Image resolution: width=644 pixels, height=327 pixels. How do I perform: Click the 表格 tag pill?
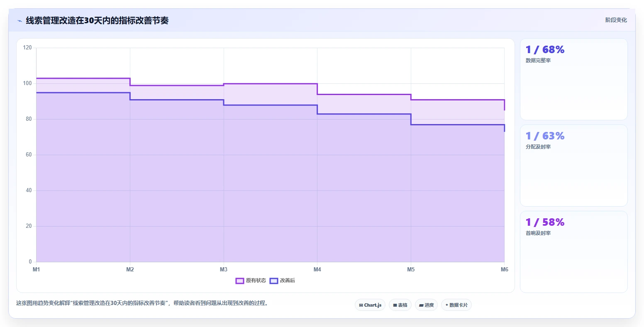point(400,305)
